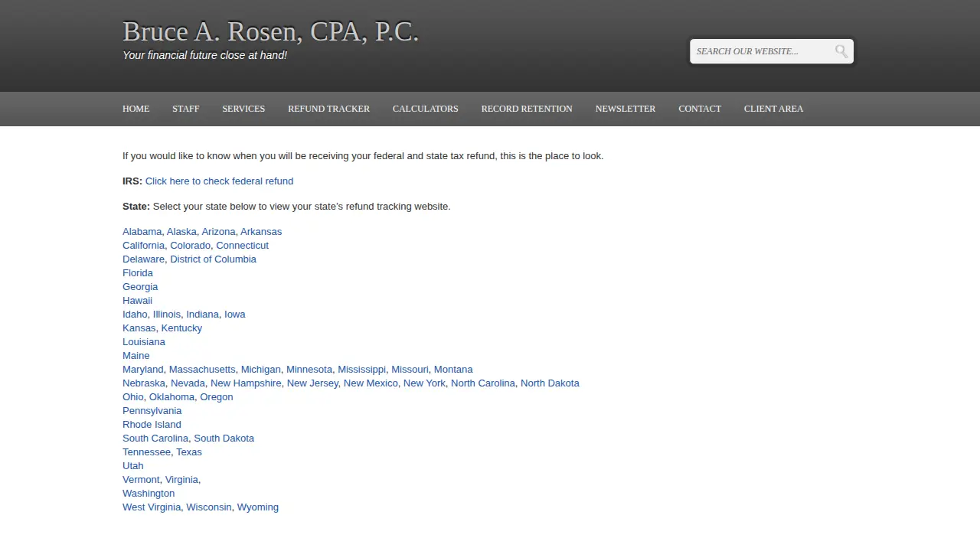Image resolution: width=980 pixels, height=551 pixels.
Task: Open the Wyoming refund link
Action: tap(258, 507)
